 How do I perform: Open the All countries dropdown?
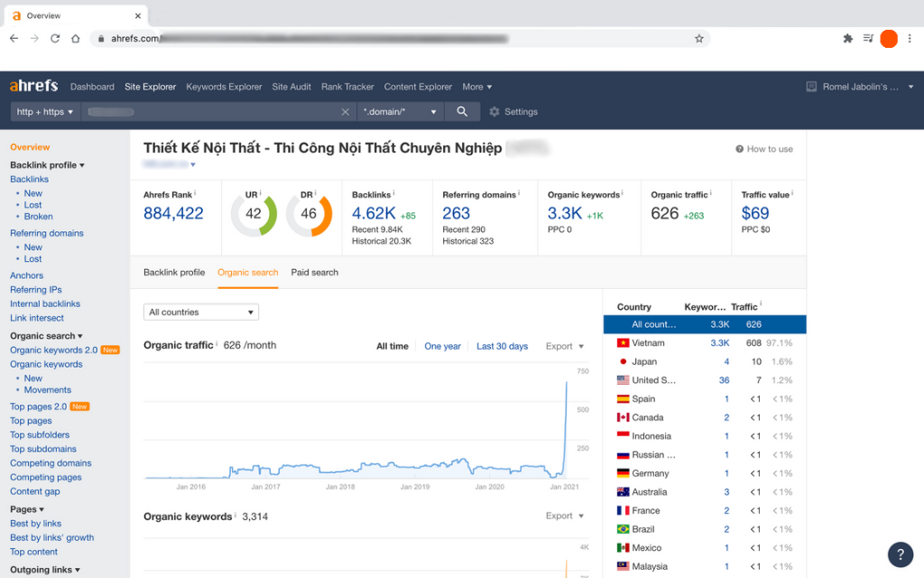point(200,312)
